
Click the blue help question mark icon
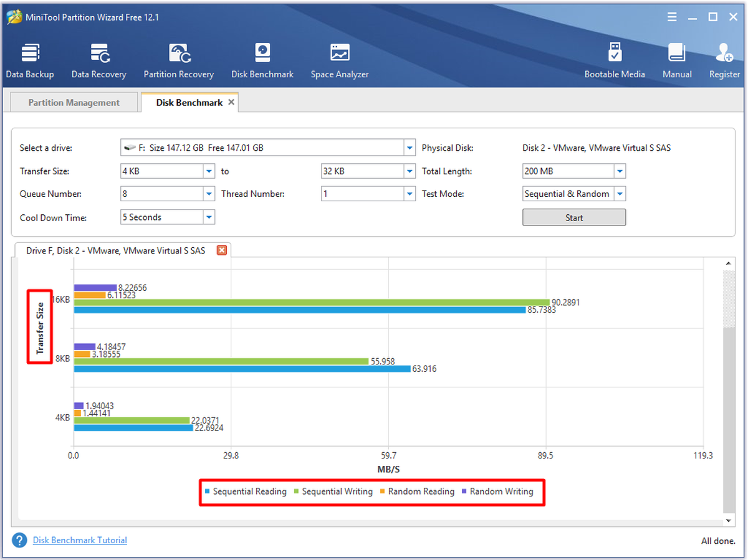(x=19, y=540)
